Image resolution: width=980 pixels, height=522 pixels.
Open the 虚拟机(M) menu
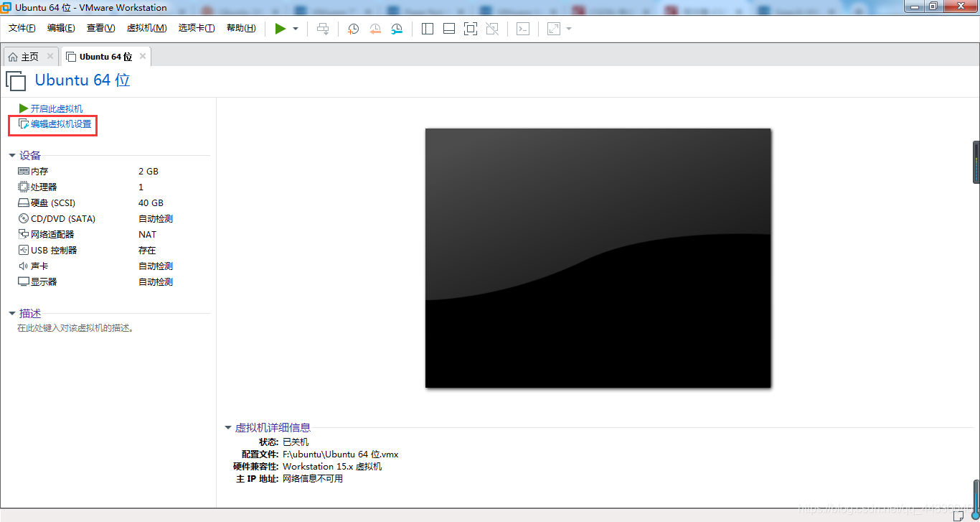tap(146, 28)
